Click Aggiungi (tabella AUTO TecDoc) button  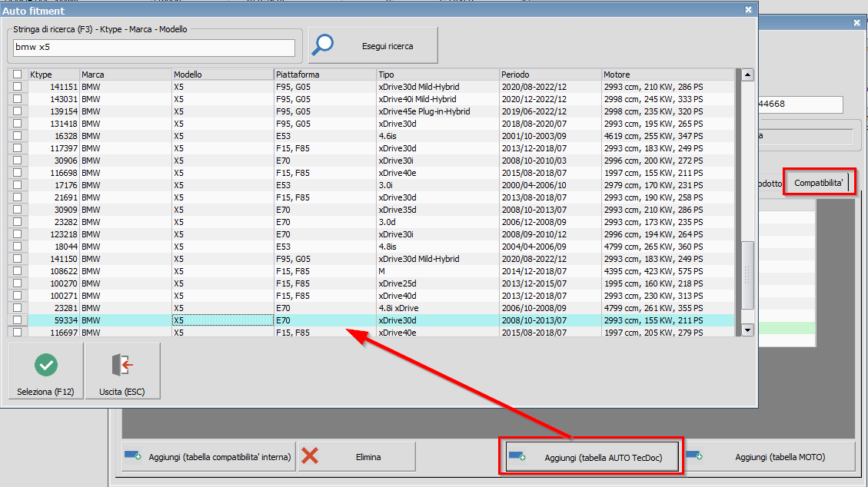pos(592,457)
